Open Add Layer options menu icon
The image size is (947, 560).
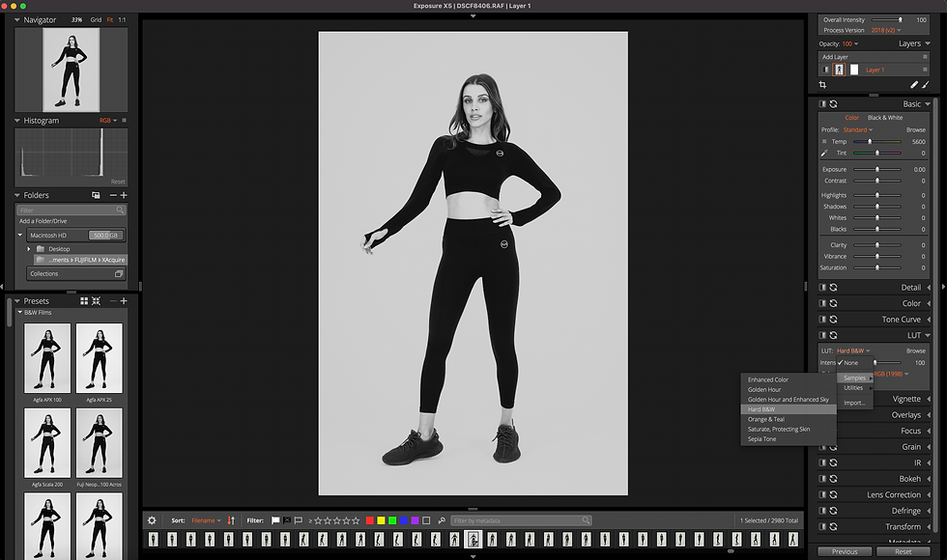click(x=925, y=57)
